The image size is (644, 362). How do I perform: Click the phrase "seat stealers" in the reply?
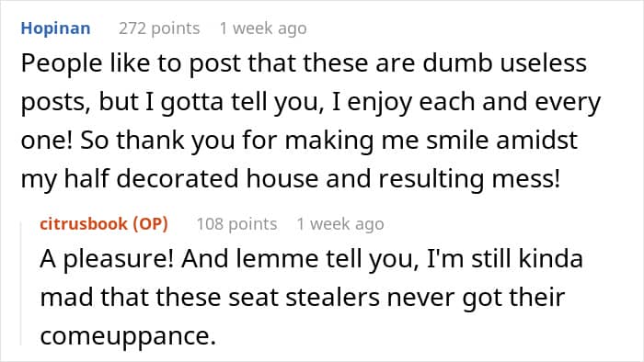[304, 298]
